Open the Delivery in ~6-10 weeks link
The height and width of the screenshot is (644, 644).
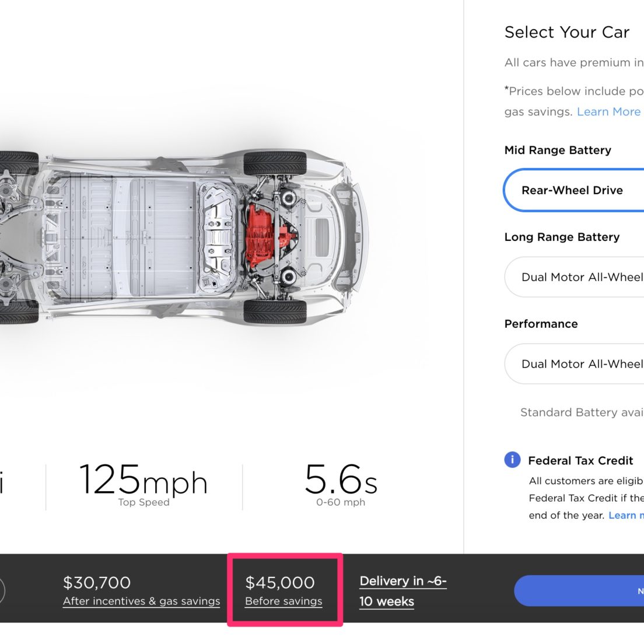click(x=403, y=591)
